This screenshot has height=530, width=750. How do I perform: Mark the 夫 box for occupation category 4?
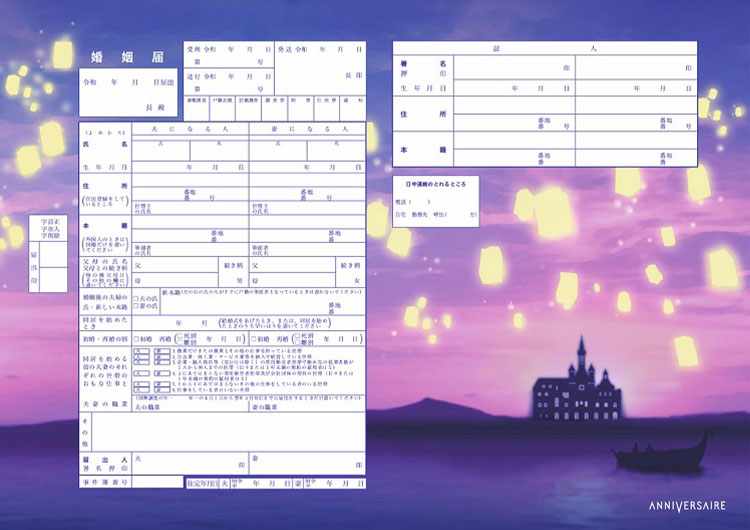pyautogui.click(x=142, y=373)
